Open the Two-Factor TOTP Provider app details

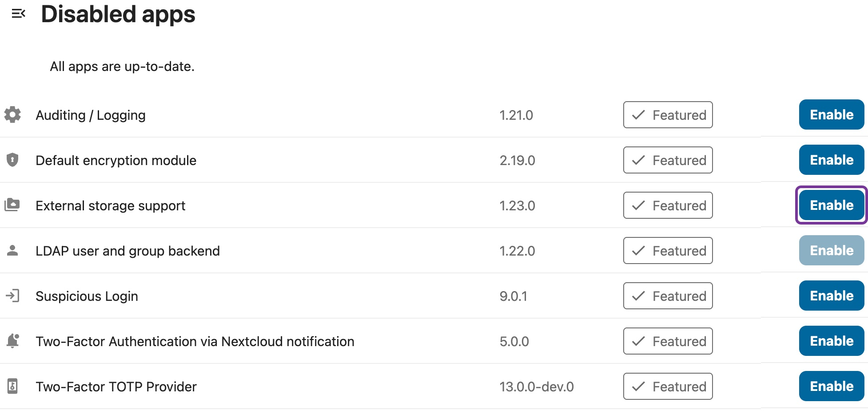[x=116, y=387]
